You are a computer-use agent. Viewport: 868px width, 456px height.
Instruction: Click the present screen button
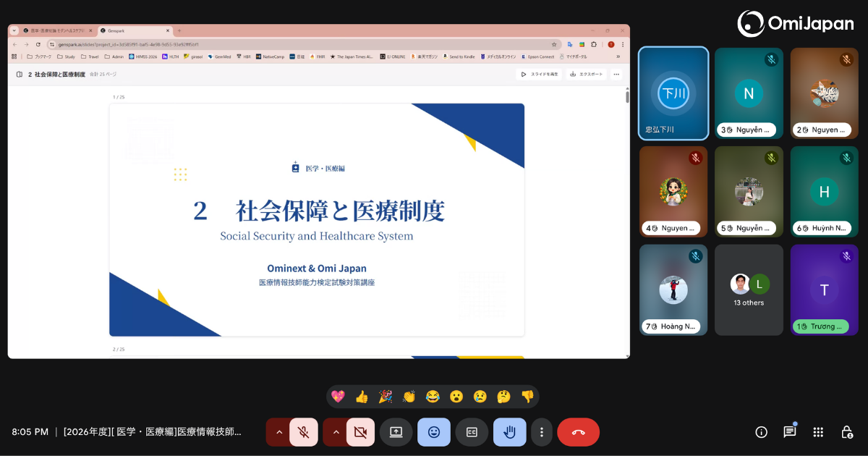click(396, 432)
